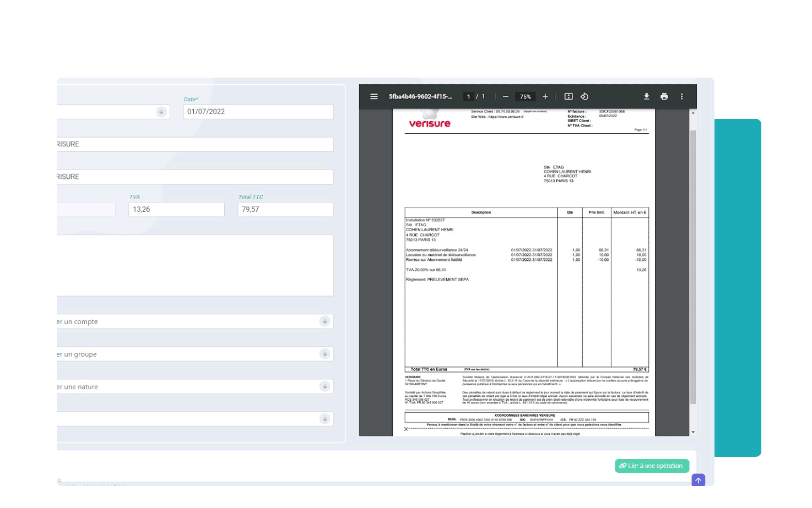This screenshot has width=812, height=508.
Task: Open PDF viewer more actions menu
Action: pyautogui.click(x=682, y=96)
